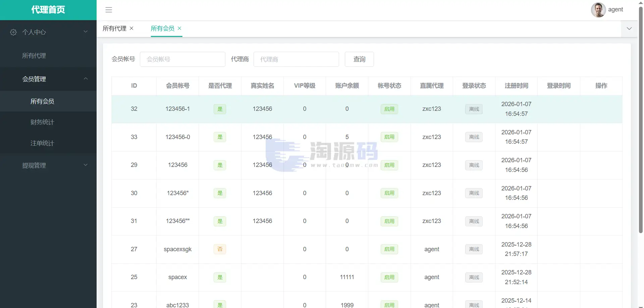Image resolution: width=644 pixels, height=308 pixels.
Task: Focus the 代理商 search input
Action: click(296, 59)
